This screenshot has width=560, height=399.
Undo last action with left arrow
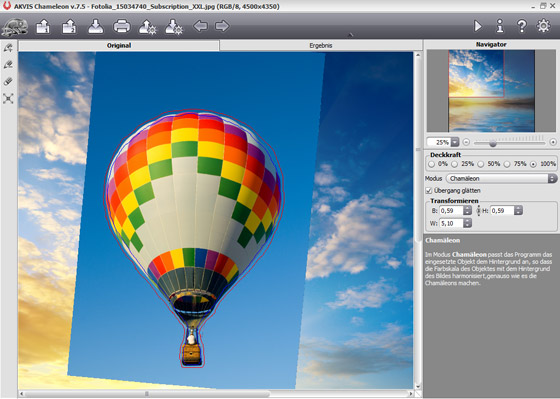point(200,26)
